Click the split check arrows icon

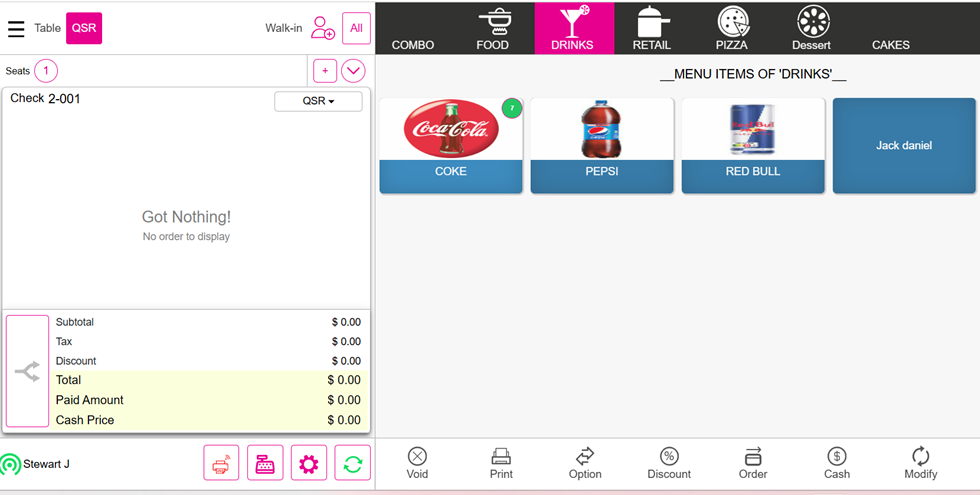point(27,371)
